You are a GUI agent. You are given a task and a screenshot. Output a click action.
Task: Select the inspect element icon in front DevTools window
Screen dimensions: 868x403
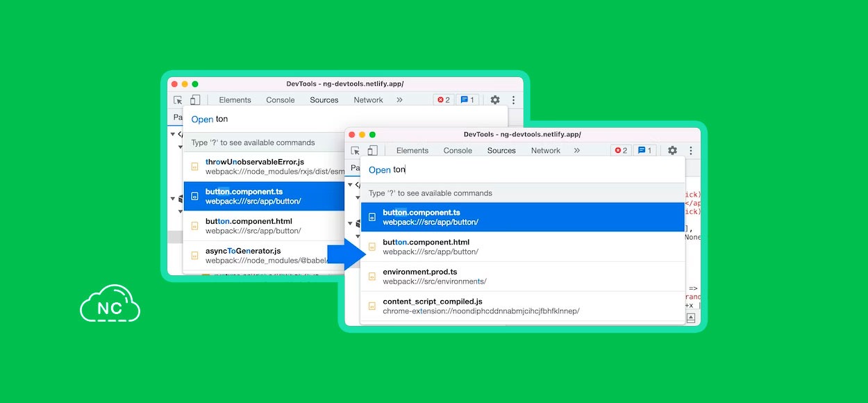(x=356, y=151)
